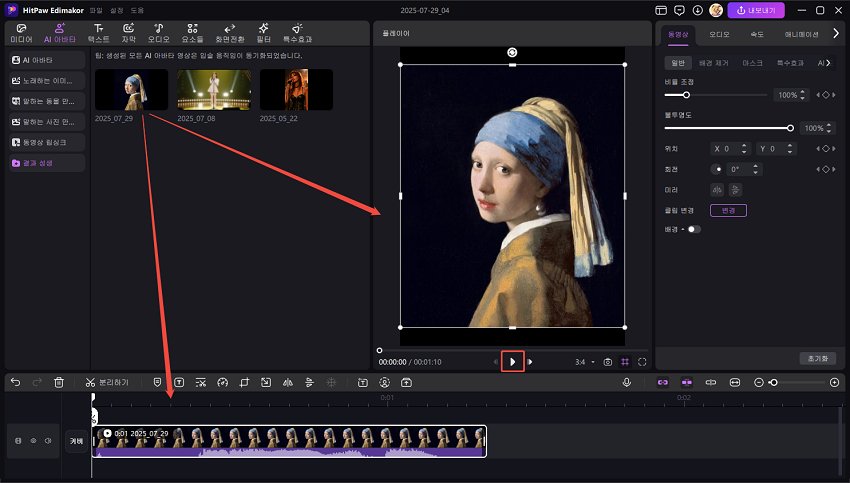The height and width of the screenshot is (483, 850).
Task: Open the feedback message icon
Action: [x=679, y=10]
